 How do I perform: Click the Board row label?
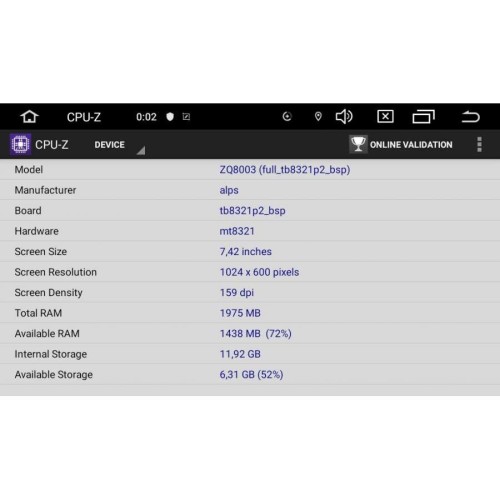[x=28, y=211]
